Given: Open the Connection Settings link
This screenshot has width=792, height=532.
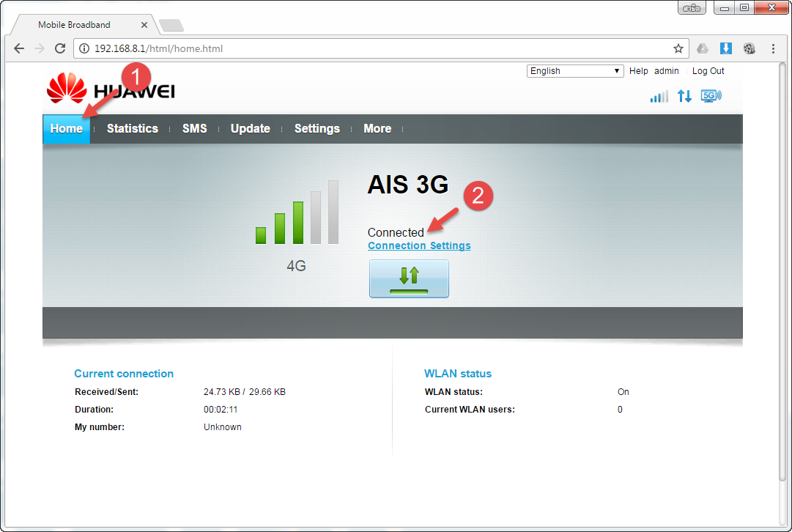Looking at the screenshot, I should pyautogui.click(x=419, y=245).
